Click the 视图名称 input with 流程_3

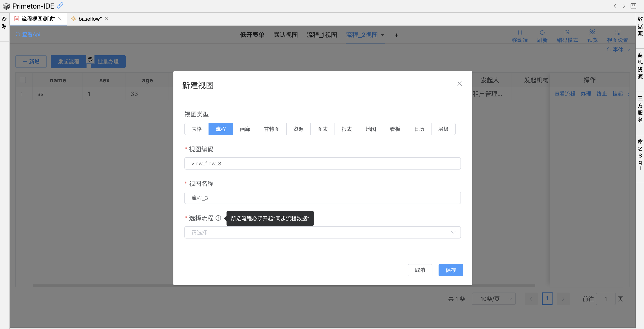(322, 198)
